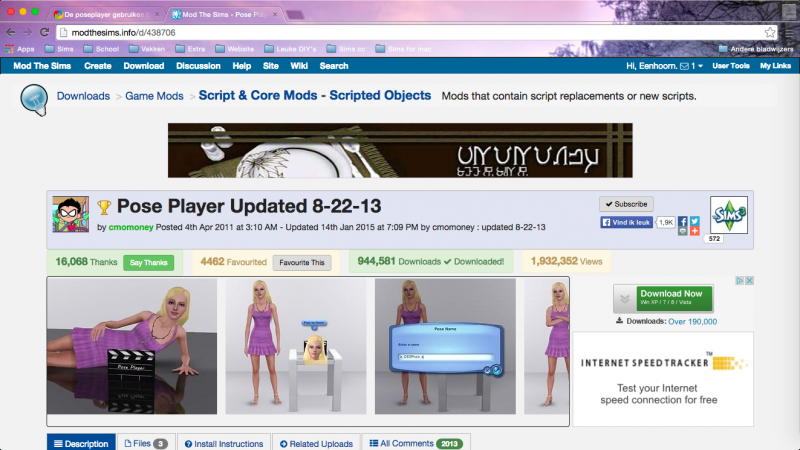Open the Sims cc bookmarks folder
Screen dimensions: 800x450
[x=346, y=49]
